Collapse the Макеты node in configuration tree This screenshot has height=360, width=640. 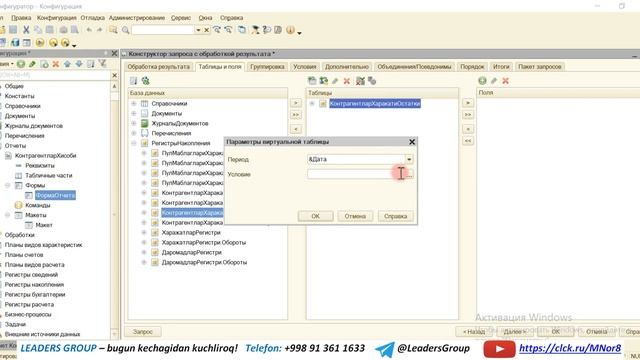8,215
